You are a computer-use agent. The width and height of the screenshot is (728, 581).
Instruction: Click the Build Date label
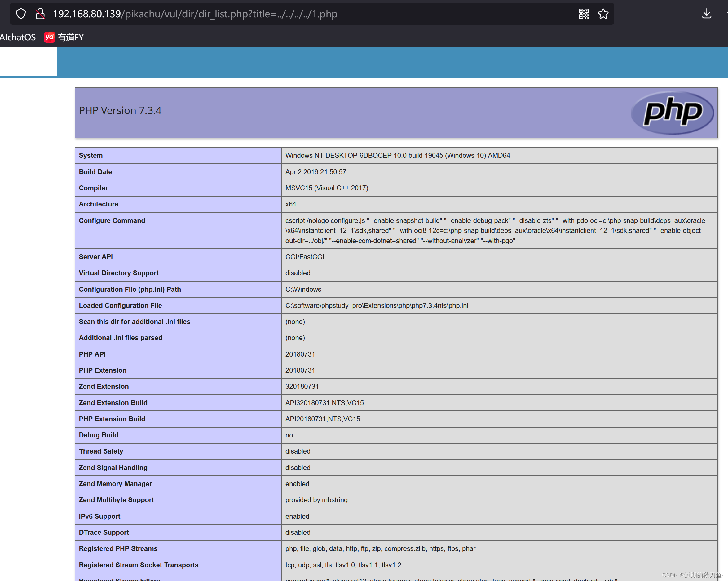click(x=95, y=171)
